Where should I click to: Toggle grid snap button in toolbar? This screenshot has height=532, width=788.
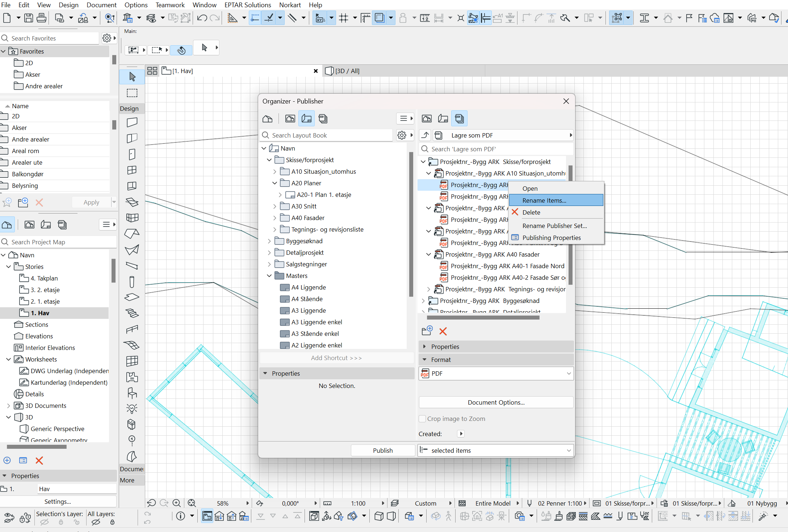pos(344,18)
